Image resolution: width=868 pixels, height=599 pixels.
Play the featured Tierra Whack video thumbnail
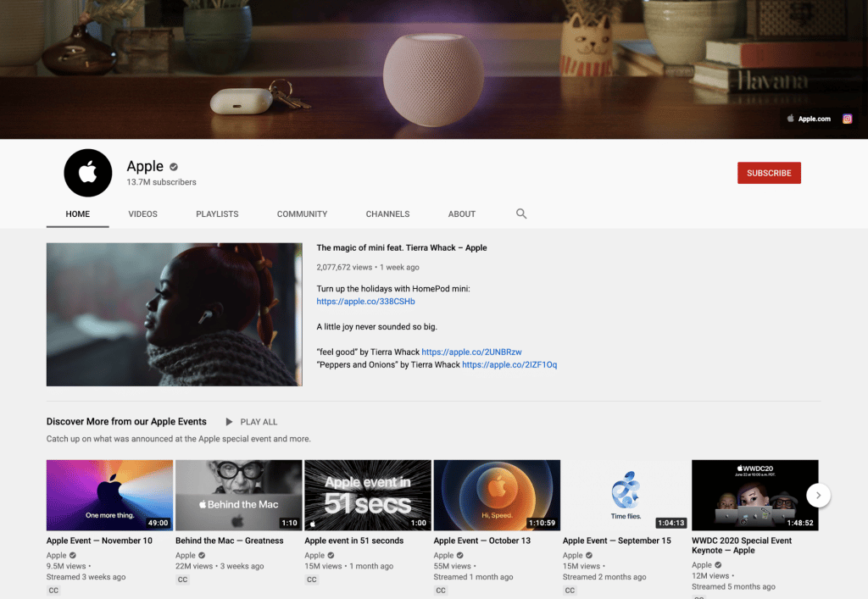pos(175,314)
